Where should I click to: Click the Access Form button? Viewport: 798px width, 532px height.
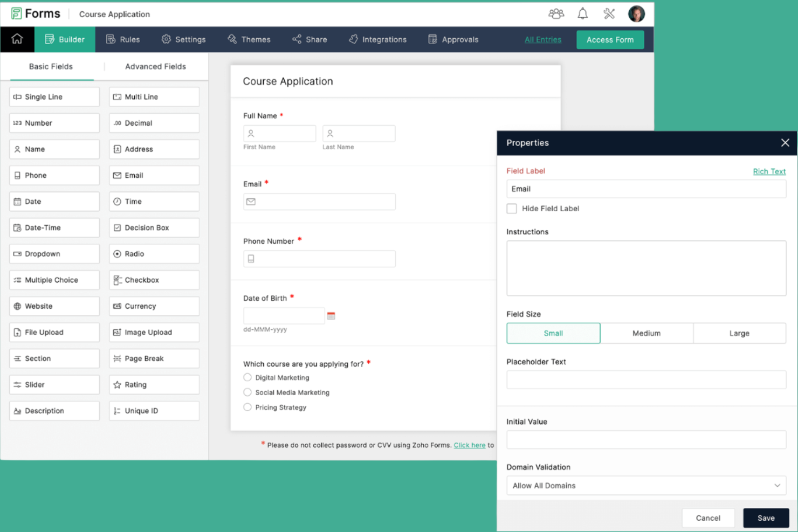(x=610, y=40)
